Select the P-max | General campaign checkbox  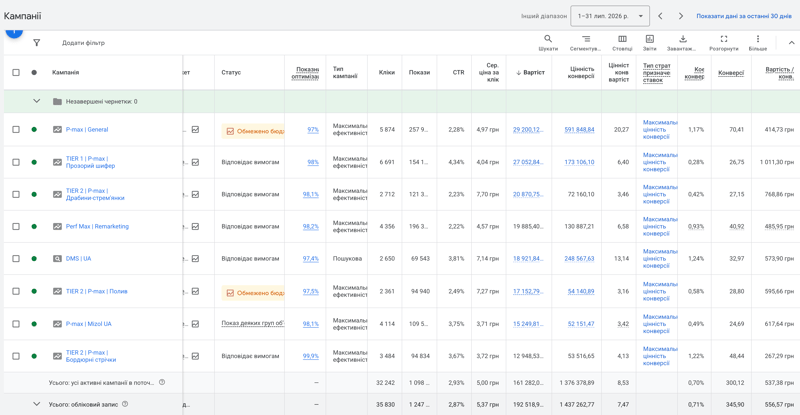pos(16,130)
